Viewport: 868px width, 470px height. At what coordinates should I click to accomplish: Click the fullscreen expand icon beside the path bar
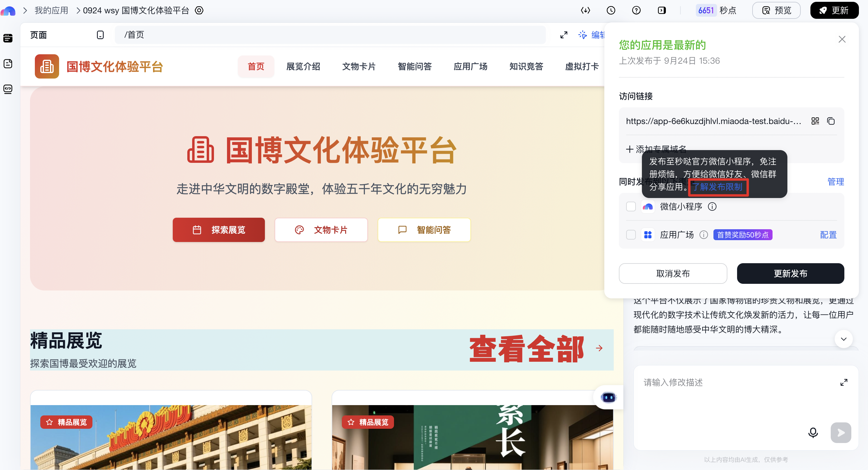[564, 35]
